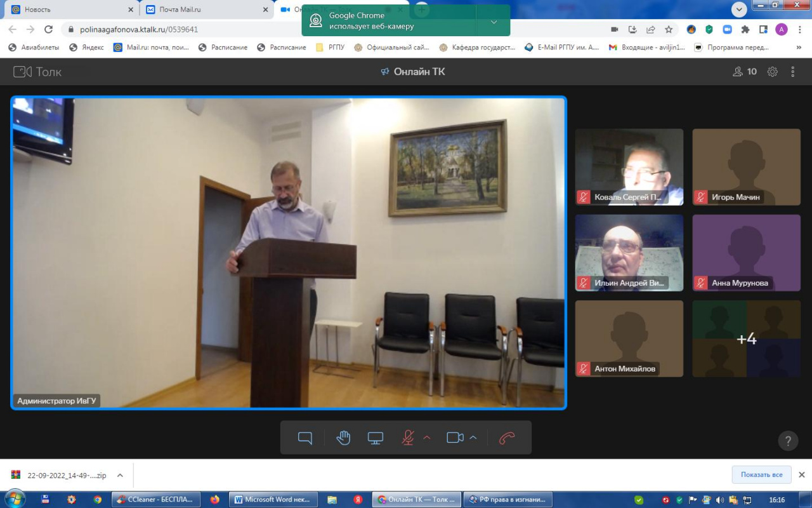Bookmark this page with star icon
Image resolution: width=812 pixels, height=508 pixels.
[x=669, y=29]
